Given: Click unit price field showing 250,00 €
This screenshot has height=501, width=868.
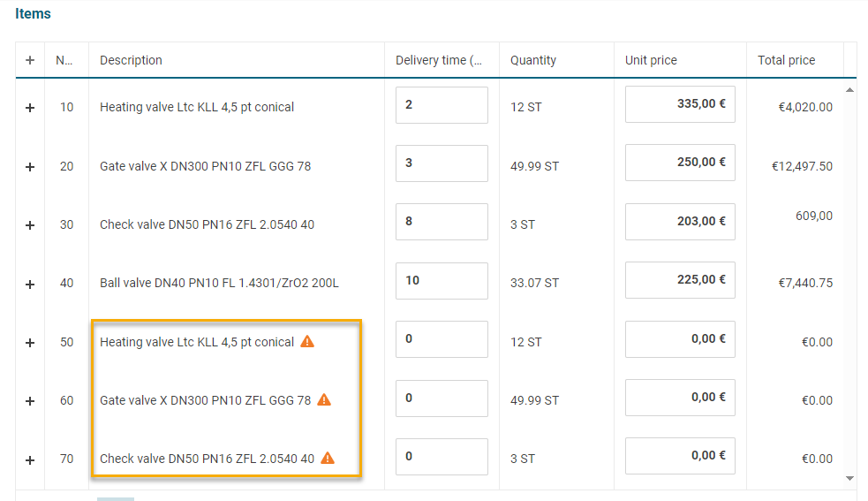Looking at the screenshot, I should (x=680, y=163).
